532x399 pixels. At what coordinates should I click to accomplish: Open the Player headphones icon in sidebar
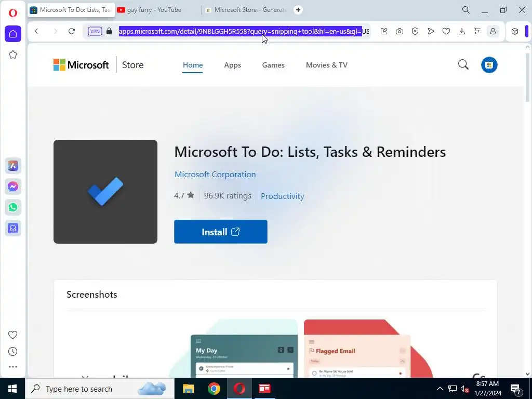tap(13, 228)
